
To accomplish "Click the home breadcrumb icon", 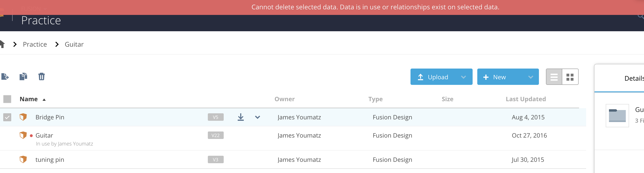I will coord(2,44).
